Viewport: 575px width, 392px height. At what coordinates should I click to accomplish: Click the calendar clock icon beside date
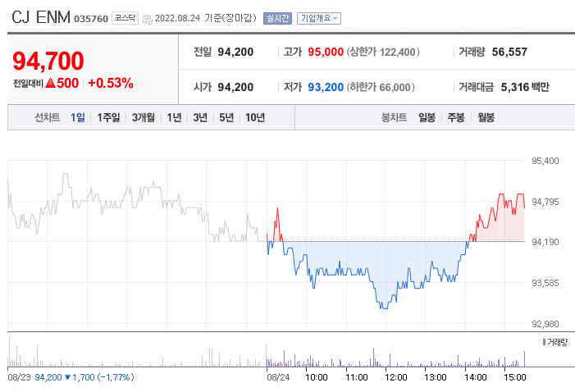tap(148, 20)
